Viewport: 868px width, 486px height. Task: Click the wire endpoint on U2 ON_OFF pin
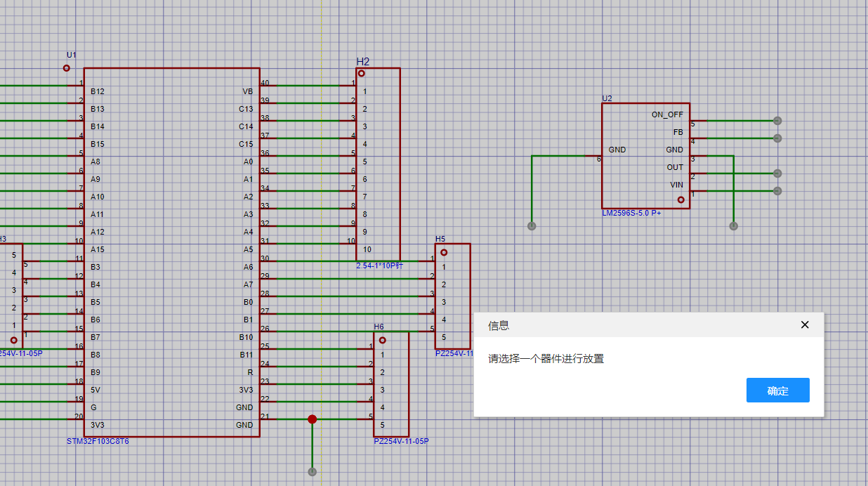click(x=777, y=121)
